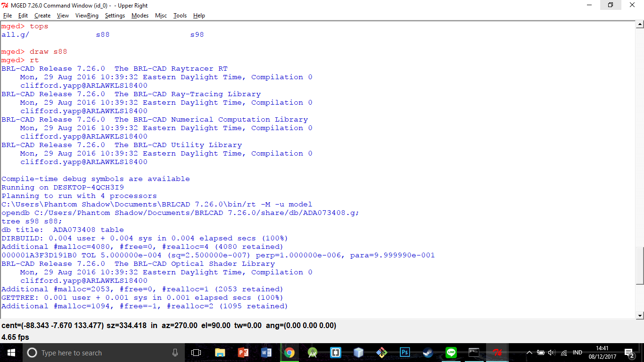
Task: Open the 3D cube app in taskbar
Action: click(358, 353)
